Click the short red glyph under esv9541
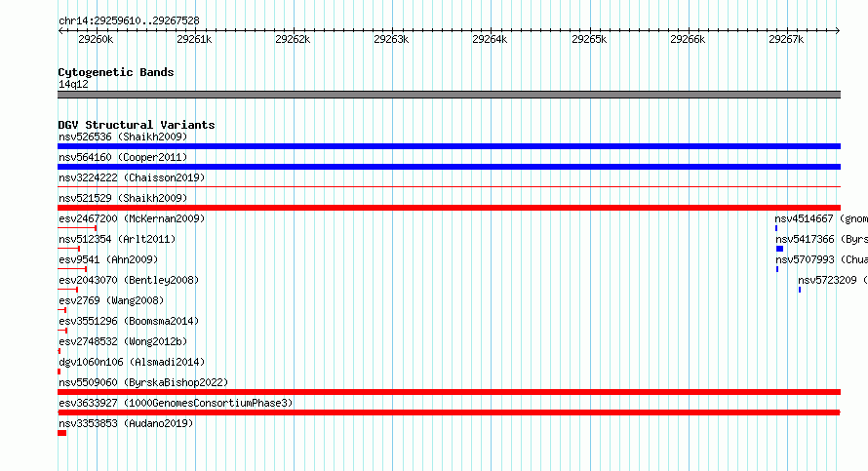868x471 pixels. tap(72, 269)
